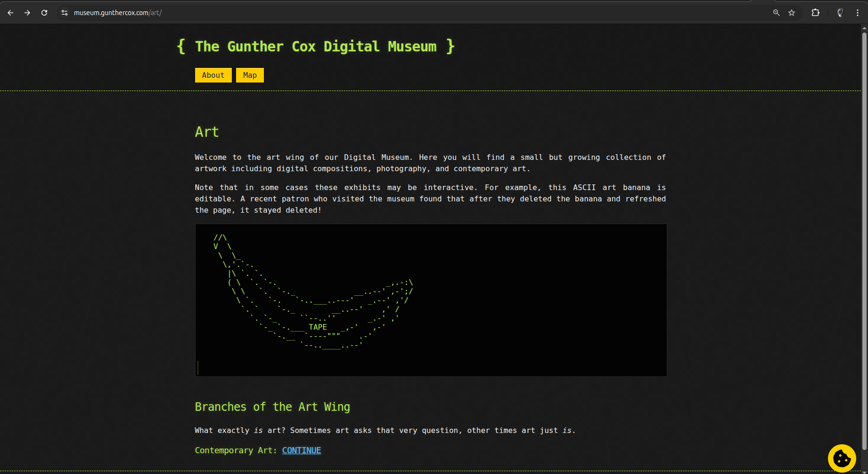The width and height of the screenshot is (868, 474).
Task: Click the zoom magnifier icon in toolbar
Action: pyautogui.click(x=776, y=13)
